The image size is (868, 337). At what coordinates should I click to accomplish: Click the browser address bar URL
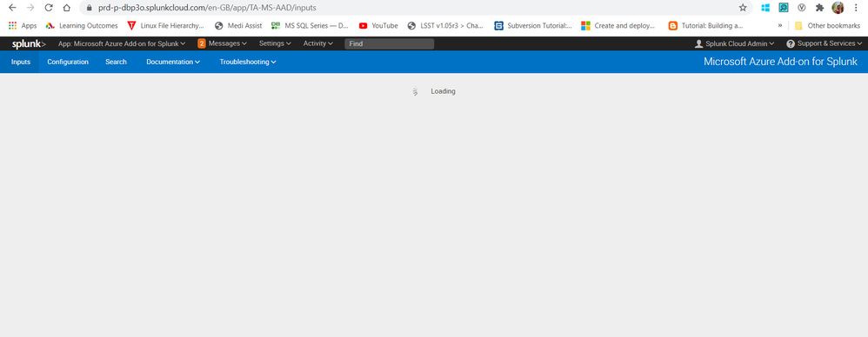(x=207, y=9)
